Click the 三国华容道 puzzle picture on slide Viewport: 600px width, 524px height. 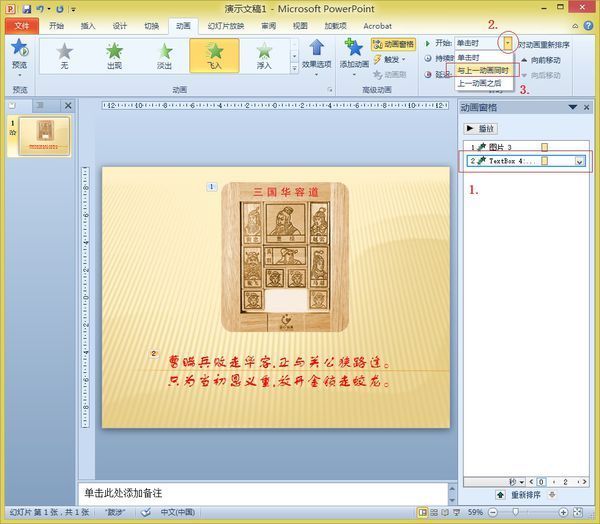pyautogui.click(x=285, y=257)
